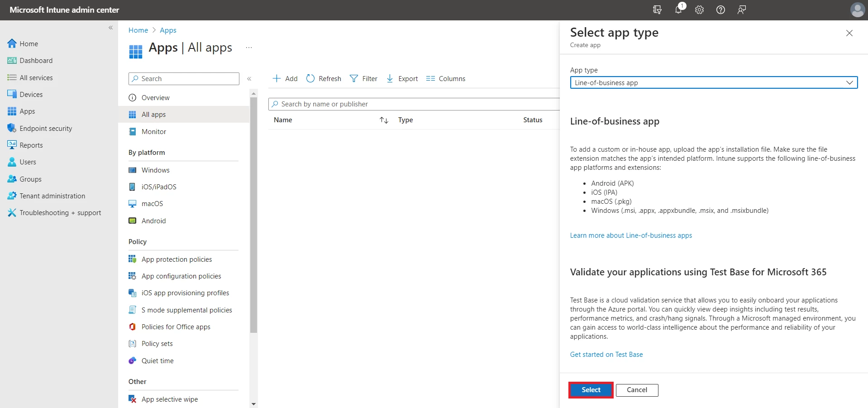Open the more options ellipsis beside All apps
This screenshot has width=868, height=408.
(x=249, y=48)
